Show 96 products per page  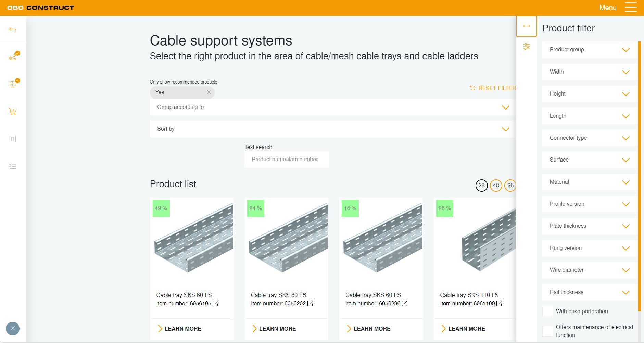click(510, 186)
